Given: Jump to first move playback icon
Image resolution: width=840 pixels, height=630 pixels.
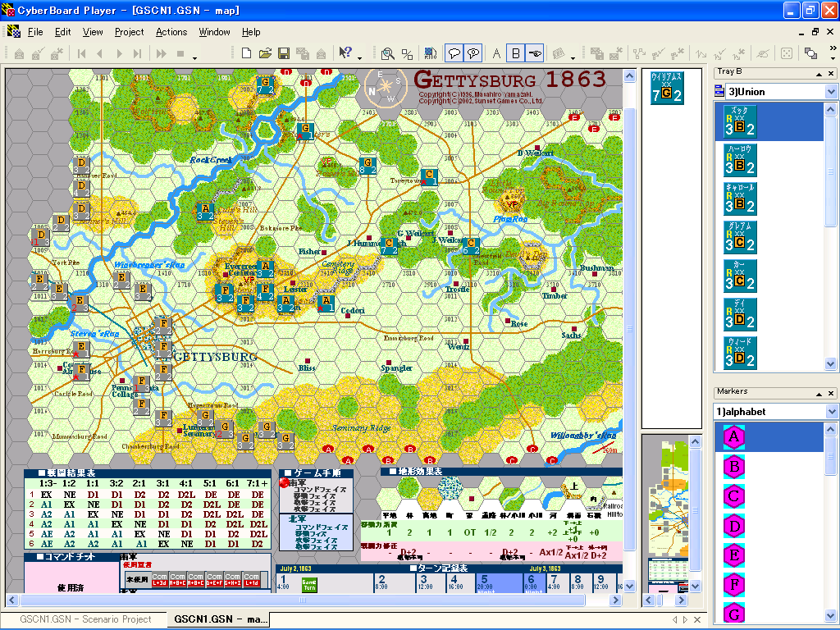Looking at the screenshot, I should 81,53.
